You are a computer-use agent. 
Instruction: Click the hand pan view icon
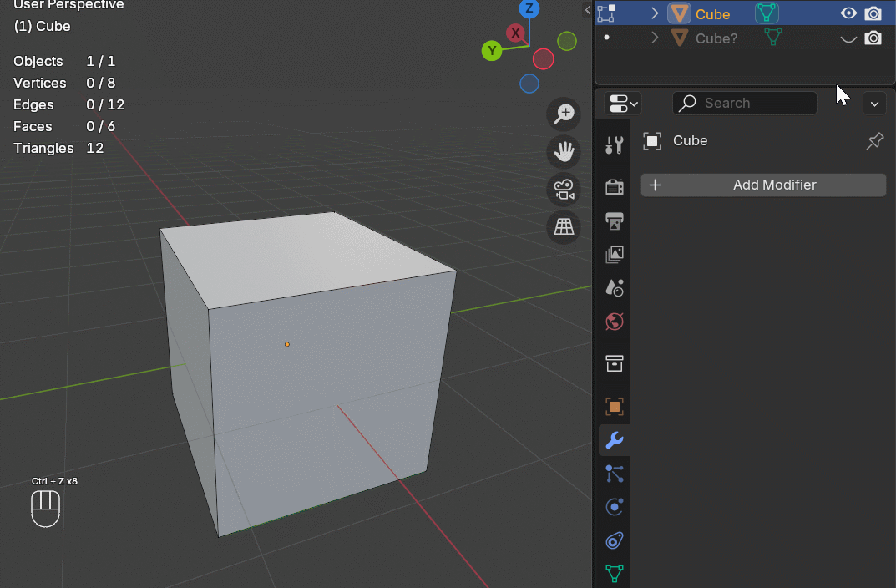click(x=564, y=151)
